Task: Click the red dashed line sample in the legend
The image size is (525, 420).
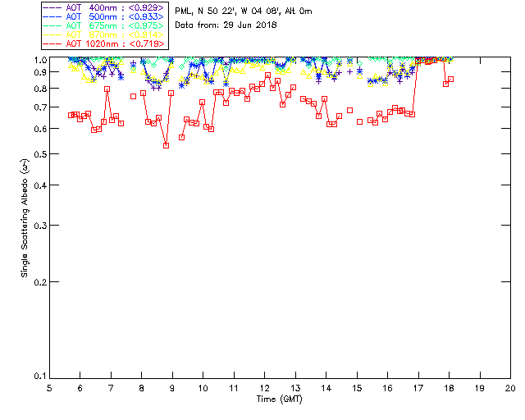Action: (52, 43)
